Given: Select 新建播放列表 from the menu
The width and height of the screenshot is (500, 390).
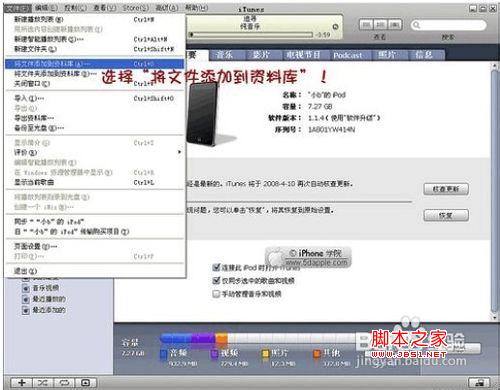Looking at the screenshot, I should coord(95,20).
